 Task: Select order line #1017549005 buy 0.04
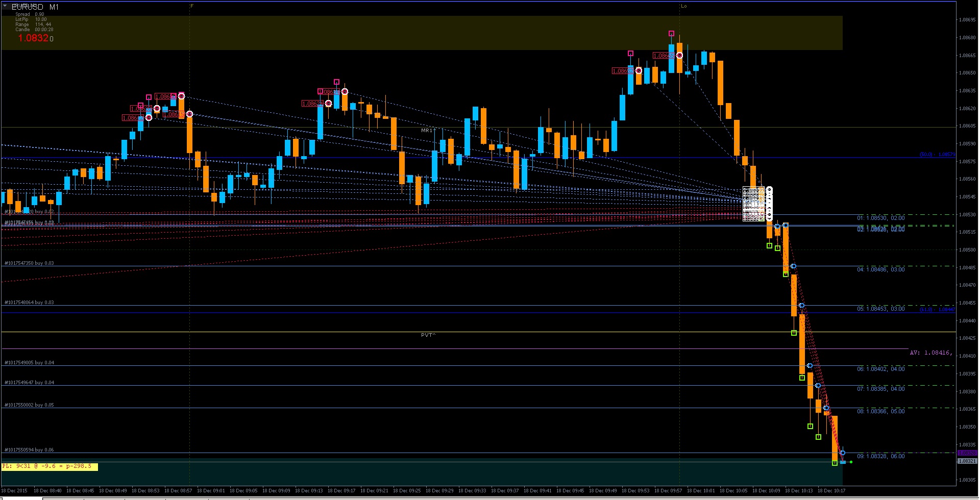(29, 363)
